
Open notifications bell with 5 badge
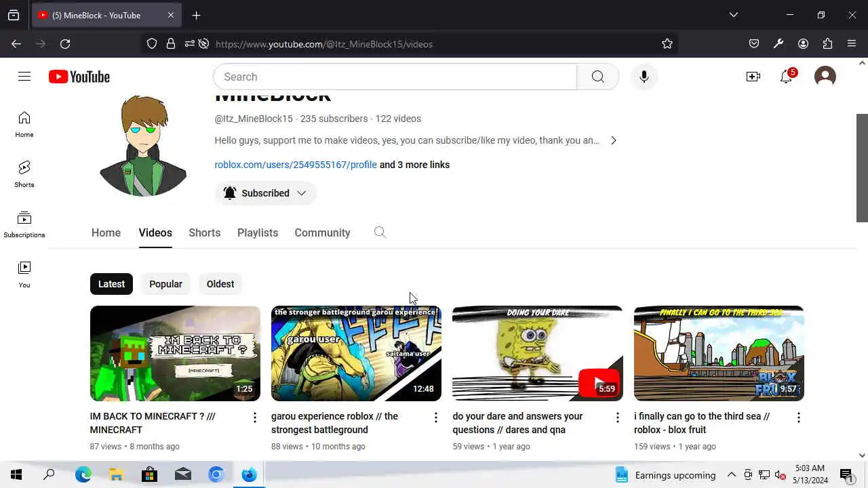[x=787, y=76]
